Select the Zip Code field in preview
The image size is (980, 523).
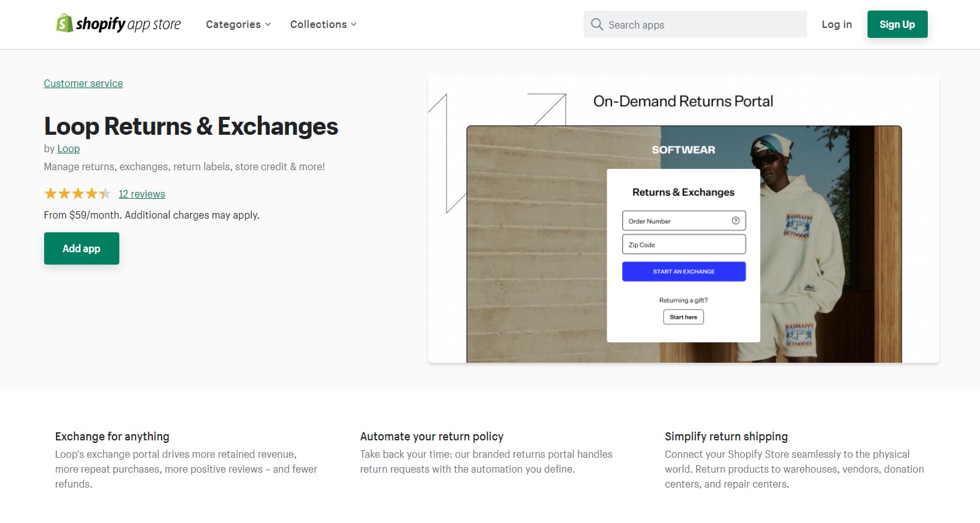(x=684, y=244)
